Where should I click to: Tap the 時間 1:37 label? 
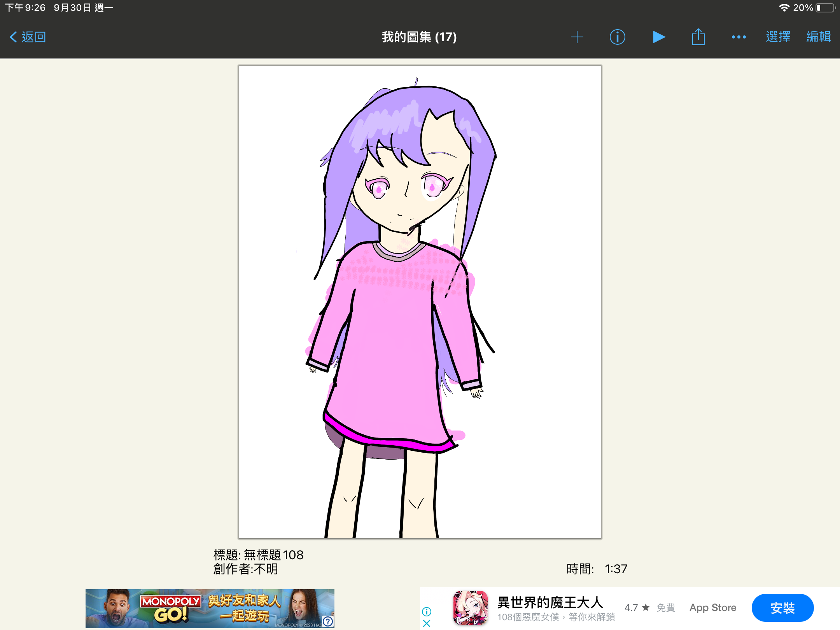(597, 569)
